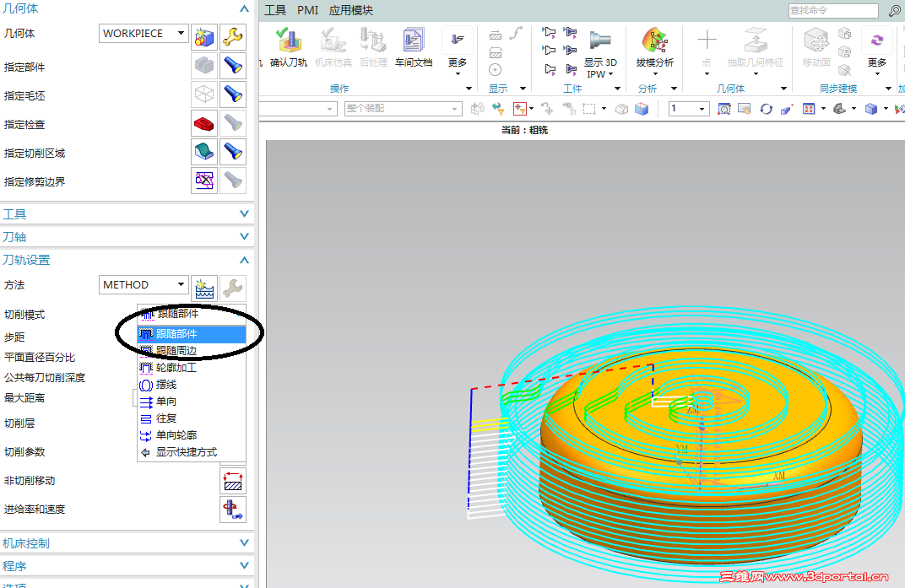Screen dimensions: 905x588
Task: Click the 显示 3D IPW icon
Action: point(600,40)
